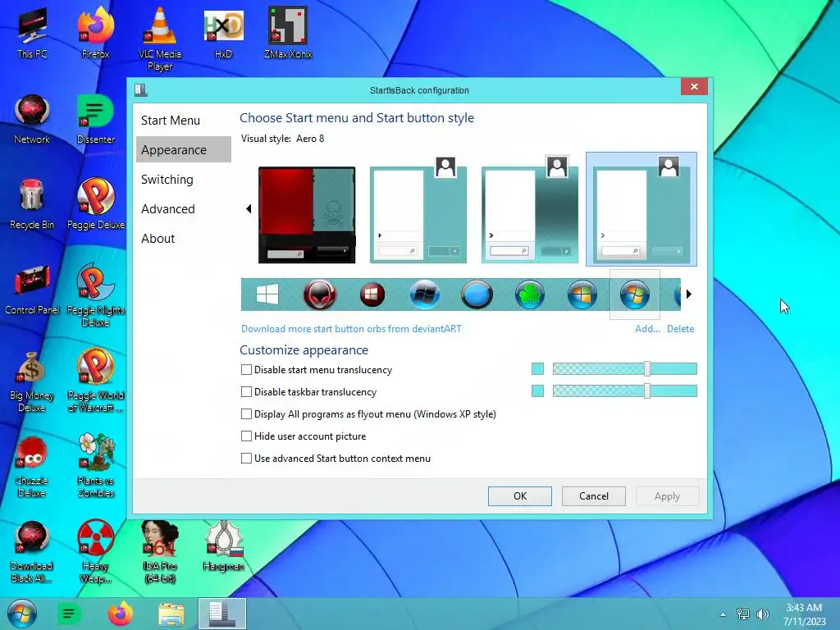Open HxD hex editor shortcut
This screenshot has height=630, width=840.
223,33
